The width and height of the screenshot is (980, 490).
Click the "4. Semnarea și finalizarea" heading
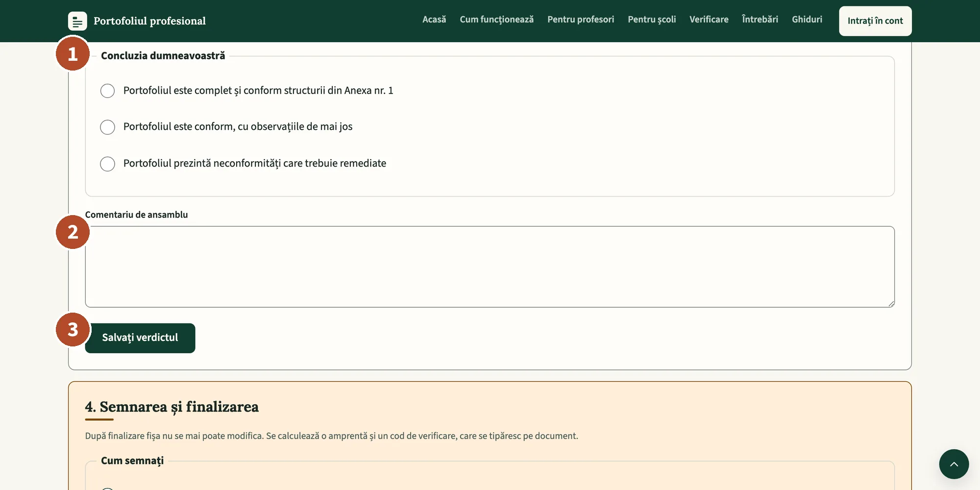[171, 407]
